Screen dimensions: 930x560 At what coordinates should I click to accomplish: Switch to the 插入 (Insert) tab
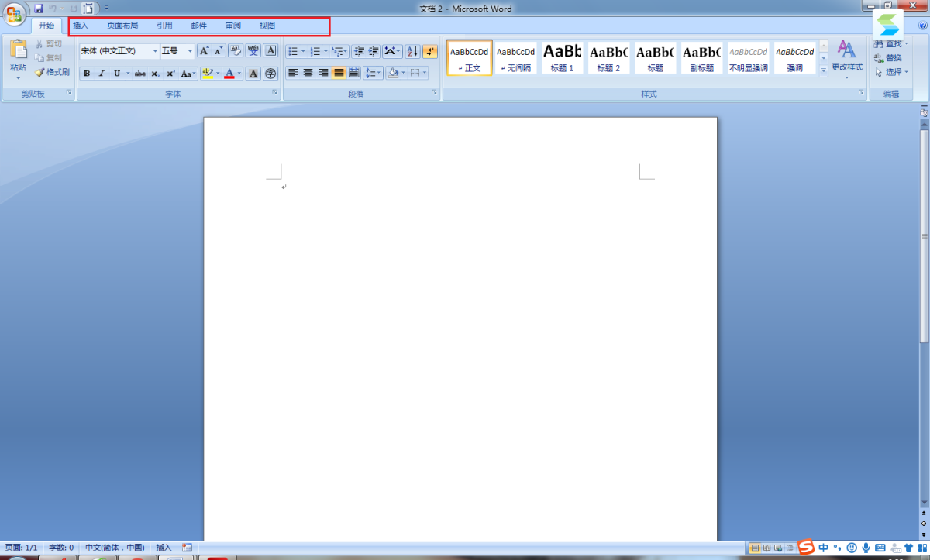click(x=81, y=26)
